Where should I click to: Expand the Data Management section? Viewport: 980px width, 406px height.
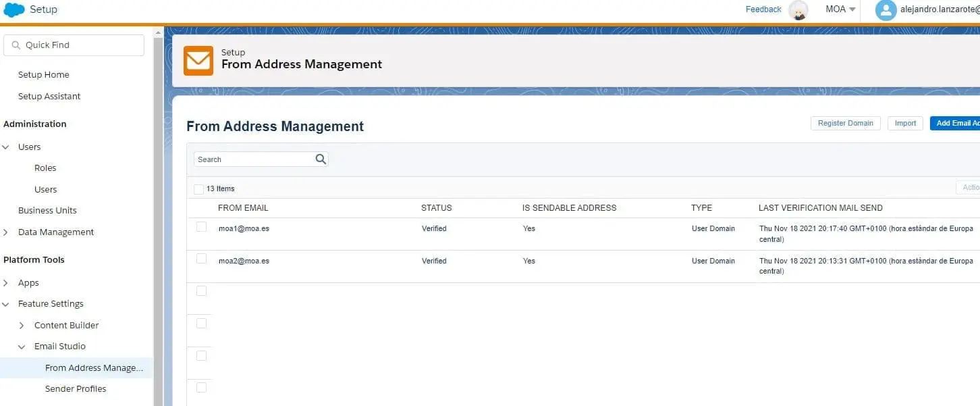click(x=6, y=232)
